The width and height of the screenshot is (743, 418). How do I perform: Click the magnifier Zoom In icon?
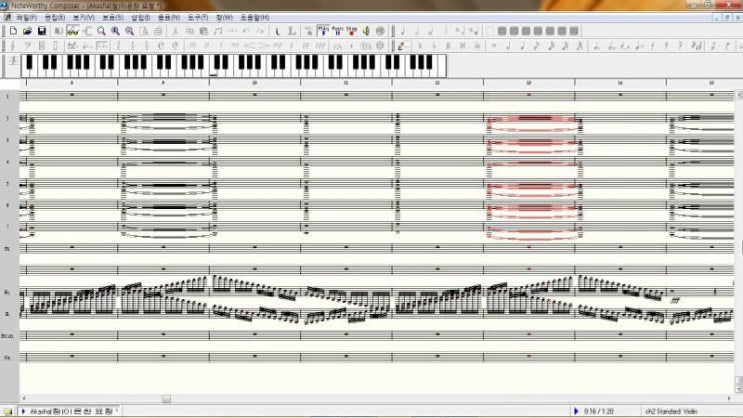(115, 31)
